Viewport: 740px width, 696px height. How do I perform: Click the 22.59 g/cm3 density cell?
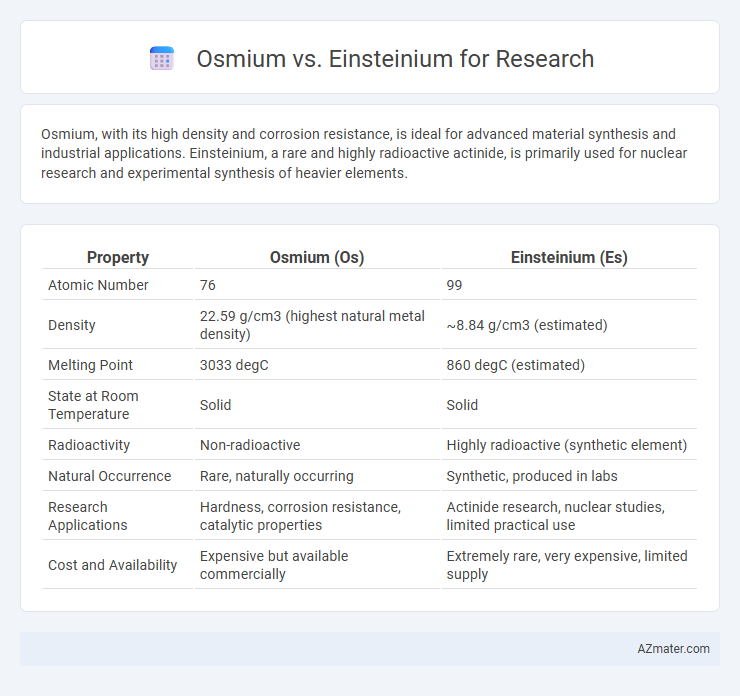coord(317,325)
